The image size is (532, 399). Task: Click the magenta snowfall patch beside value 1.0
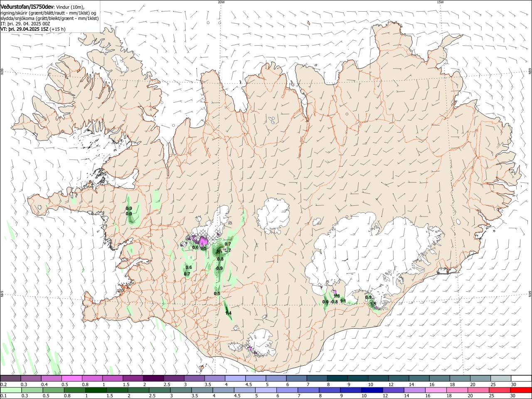pos(203,241)
